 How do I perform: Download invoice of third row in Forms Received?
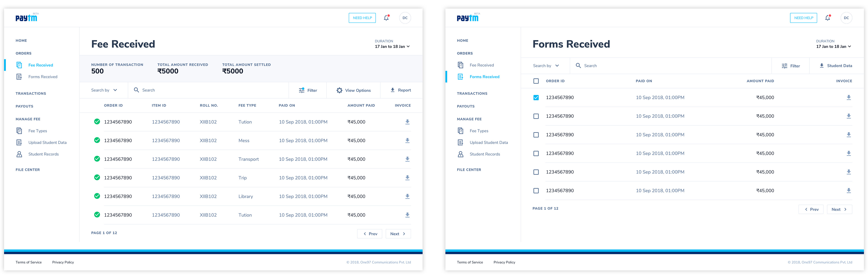tap(849, 135)
